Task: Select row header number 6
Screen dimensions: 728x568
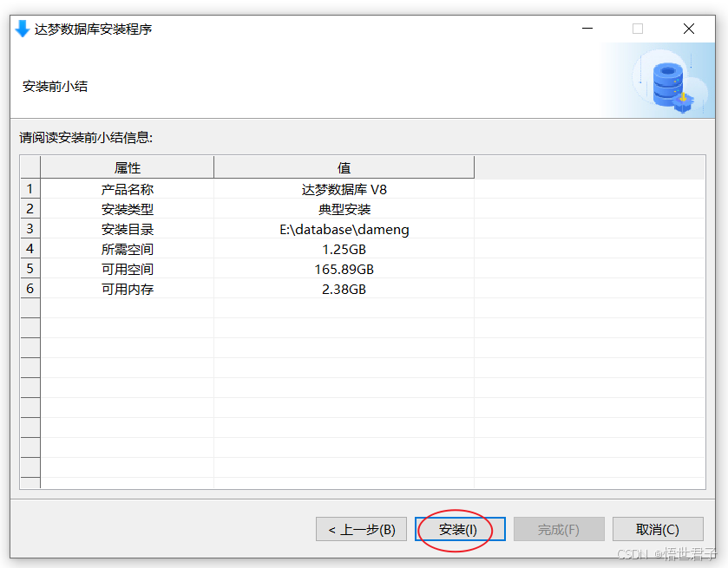Action: coord(30,289)
